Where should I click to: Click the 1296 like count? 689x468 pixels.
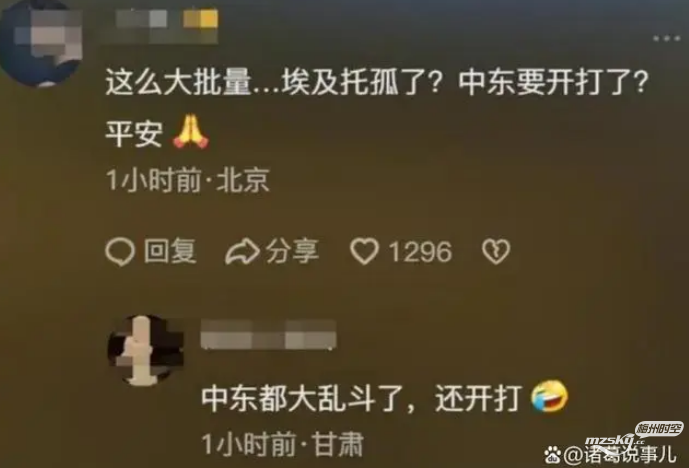[x=420, y=252]
